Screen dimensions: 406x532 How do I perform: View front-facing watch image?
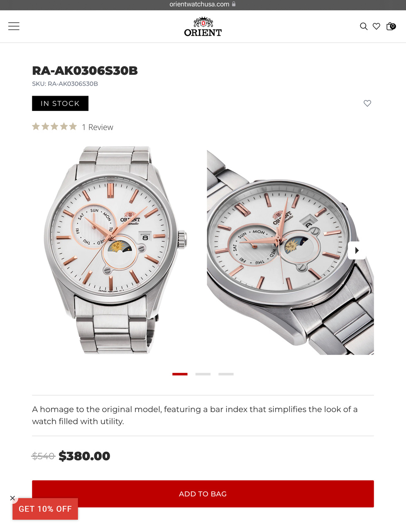pos(115,250)
